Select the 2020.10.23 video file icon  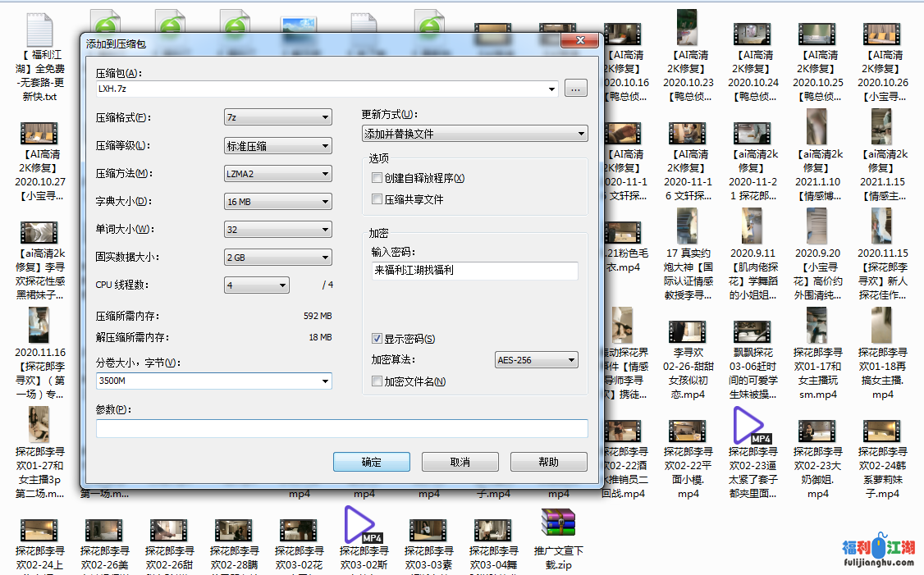coord(688,30)
